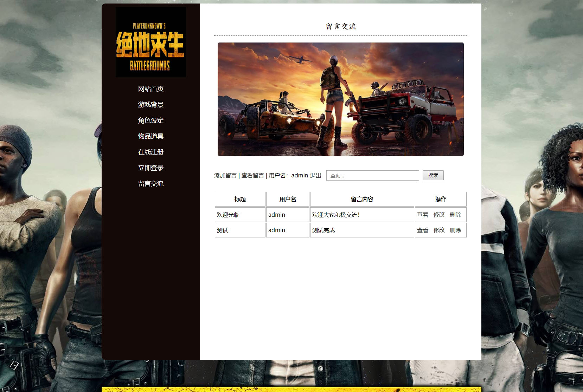Log out via the 退出 link
Viewport: 583px width, 392px height.
coord(315,176)
